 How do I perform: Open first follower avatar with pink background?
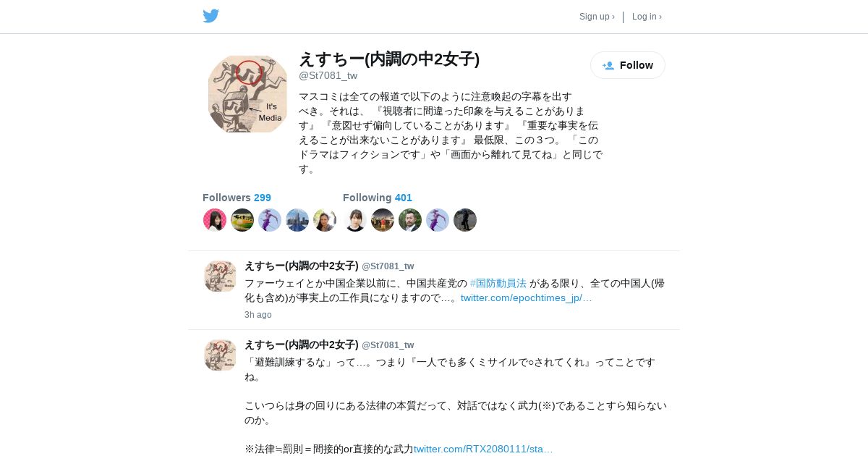pyautogui.click(x=215, y=220)
